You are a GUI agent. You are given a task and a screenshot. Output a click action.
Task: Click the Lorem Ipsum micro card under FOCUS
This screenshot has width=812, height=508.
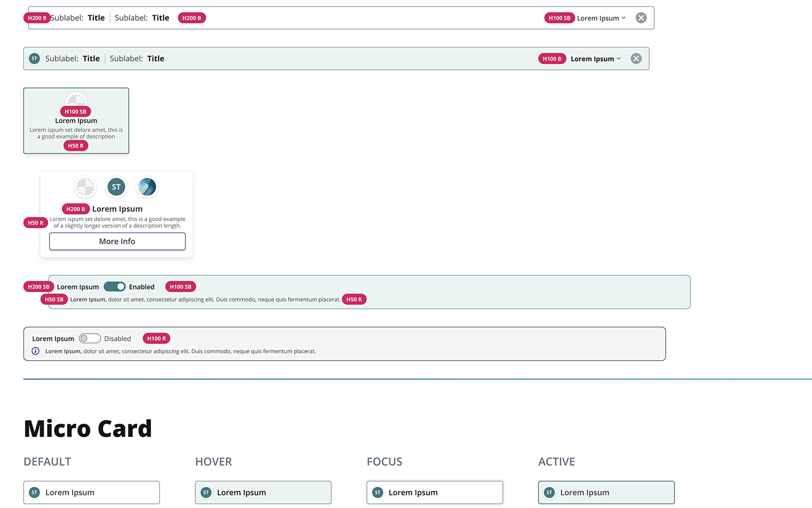(x=434, y=492)
